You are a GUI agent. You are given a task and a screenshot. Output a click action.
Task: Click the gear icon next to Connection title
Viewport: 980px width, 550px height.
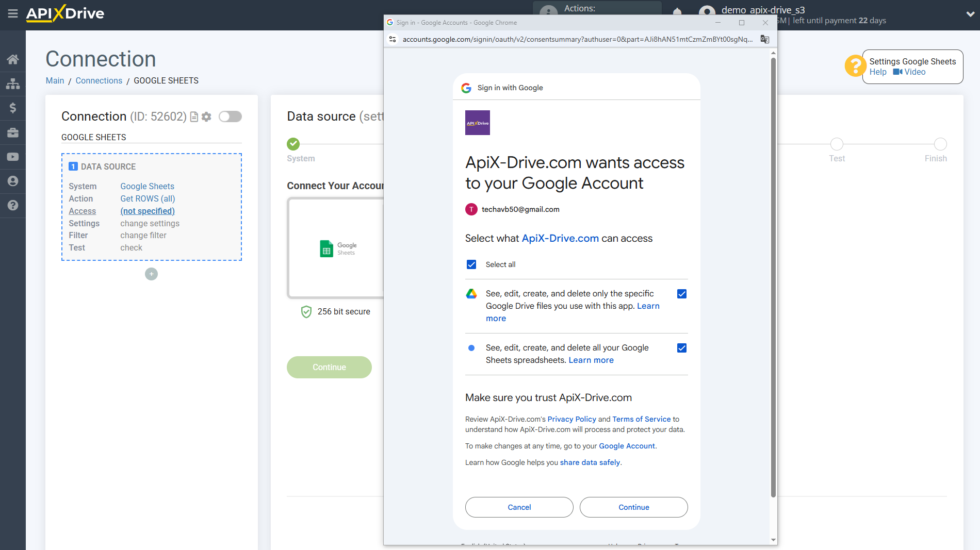click(x=206, y=116)
